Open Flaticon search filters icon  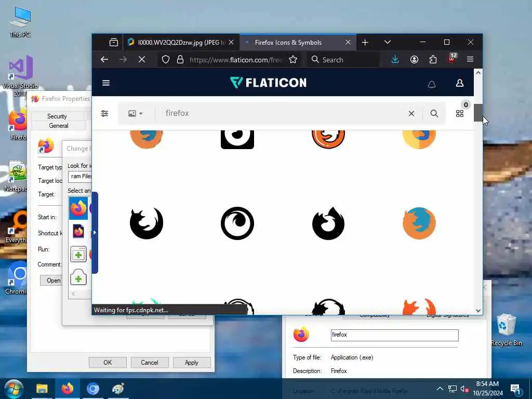[x=104, y=113]
